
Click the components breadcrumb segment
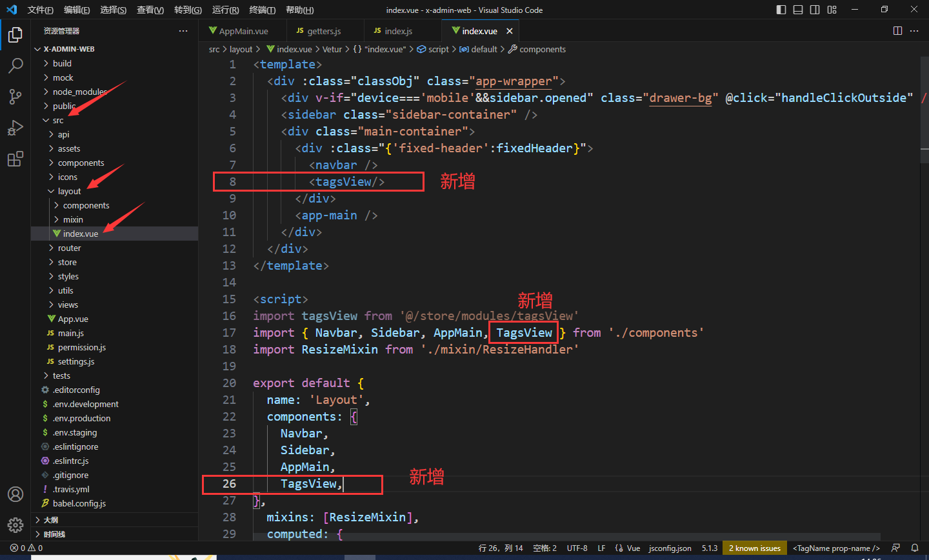[537, 49]
